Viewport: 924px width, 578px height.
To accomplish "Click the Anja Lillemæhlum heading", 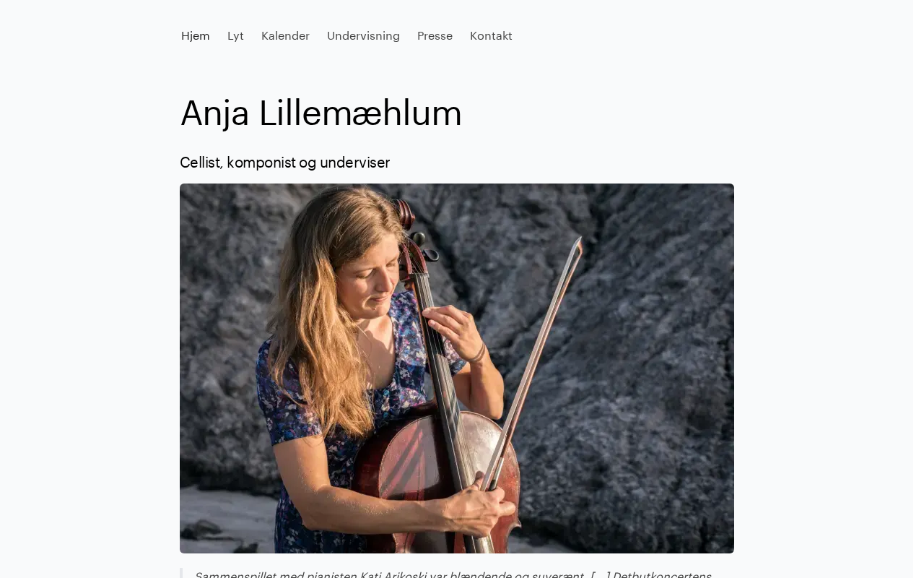I will pyautogui.click(x=321, y=113).
